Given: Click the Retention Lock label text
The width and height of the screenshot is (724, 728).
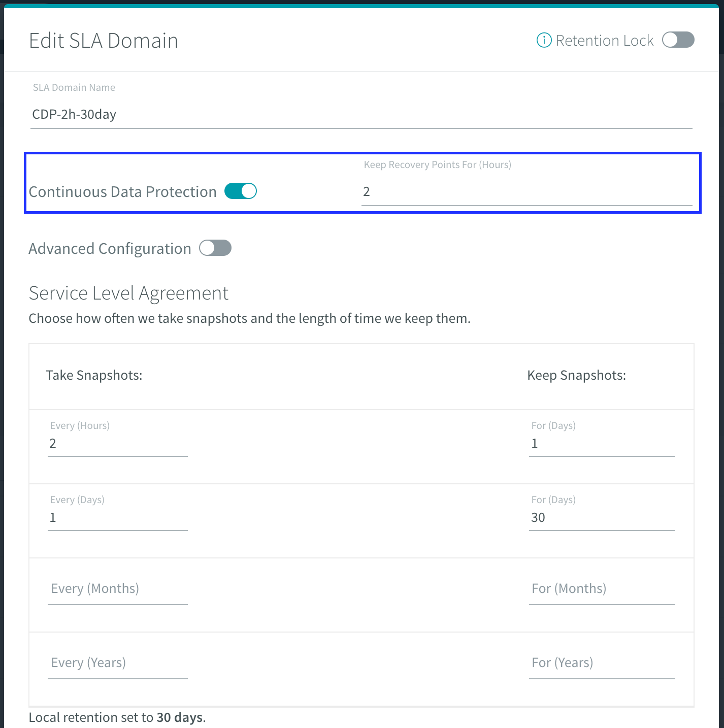Looking at the screenshot, I should point(605,41).
